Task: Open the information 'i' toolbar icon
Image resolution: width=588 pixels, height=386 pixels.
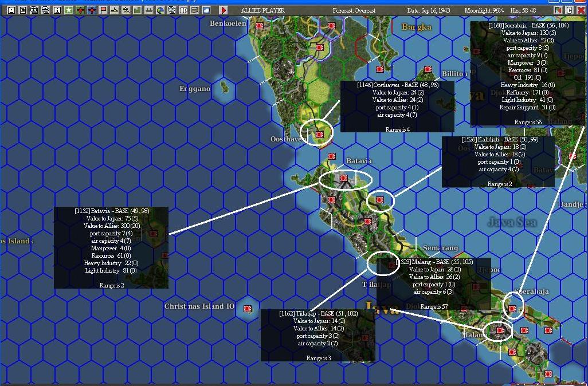Action: tap(57, 10)
